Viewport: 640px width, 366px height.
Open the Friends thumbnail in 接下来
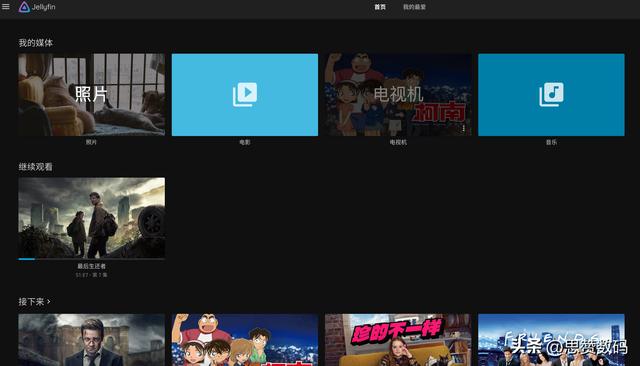pyautogui.click(x=551, y=340)
